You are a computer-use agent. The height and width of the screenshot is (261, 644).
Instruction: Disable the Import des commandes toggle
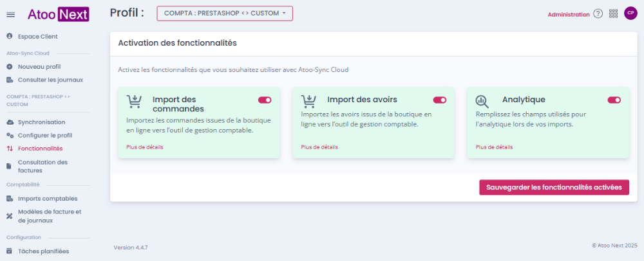[x=265, y=100]
